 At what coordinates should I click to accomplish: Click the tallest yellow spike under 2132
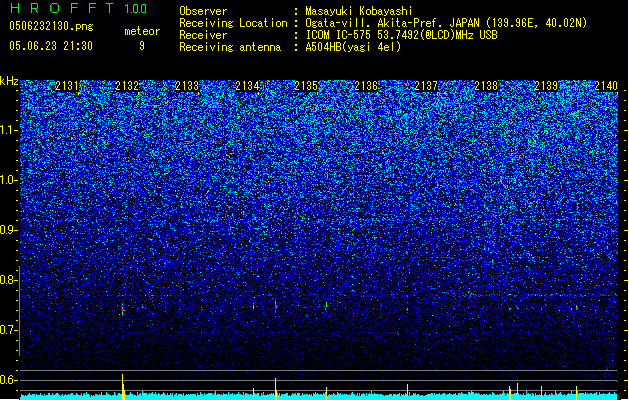123,387
